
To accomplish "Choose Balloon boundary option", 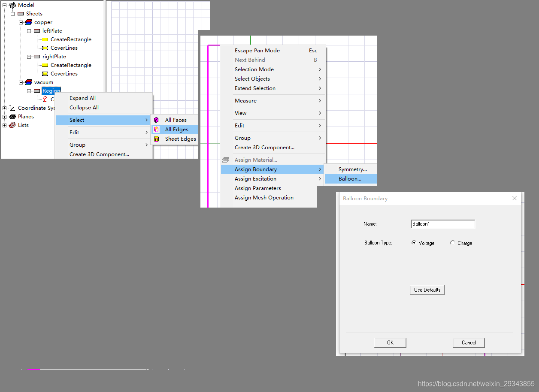I will pos(351,179).
